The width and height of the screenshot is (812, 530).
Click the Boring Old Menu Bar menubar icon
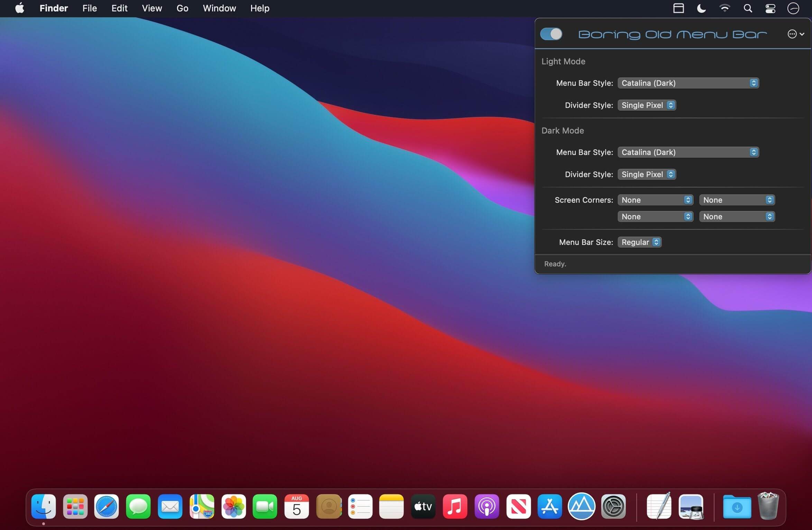[678, 8]
